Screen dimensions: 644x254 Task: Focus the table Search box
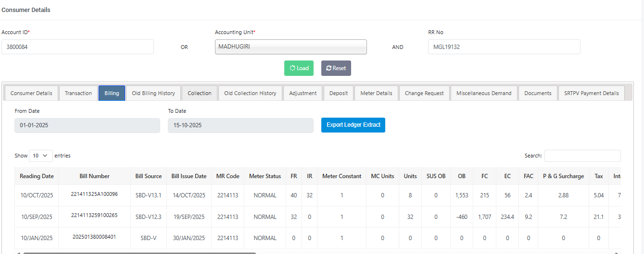pos(582,156)
